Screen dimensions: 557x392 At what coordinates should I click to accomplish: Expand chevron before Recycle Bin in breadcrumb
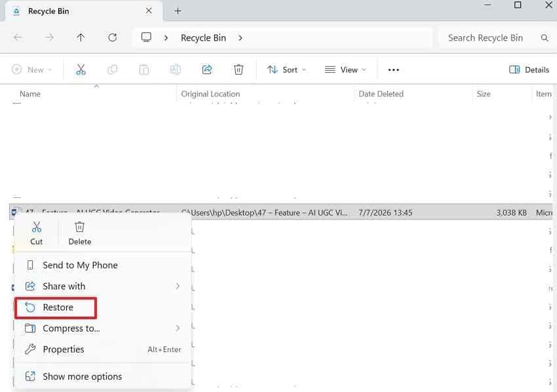point(166,38)
